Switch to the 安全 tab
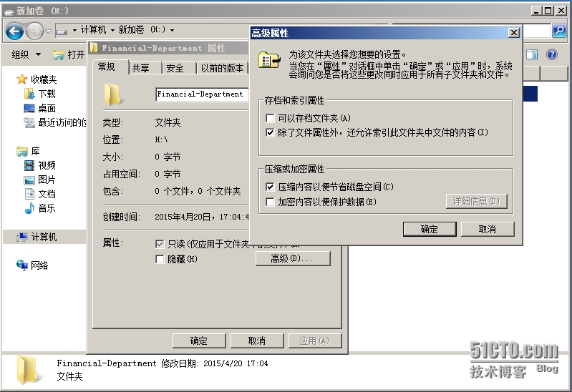The width and height of the screenshot is (572, 392). pyautogui.click(x=179, y=68)
